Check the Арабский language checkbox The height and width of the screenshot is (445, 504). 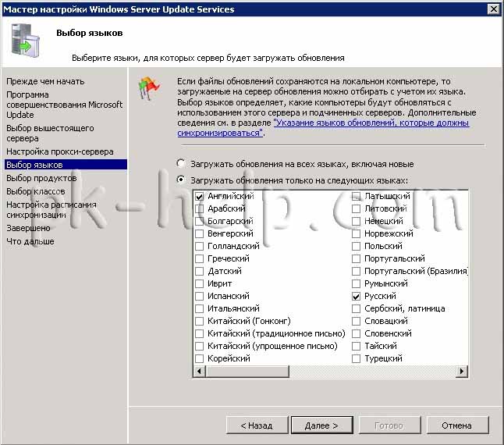[x=199, y=208]
